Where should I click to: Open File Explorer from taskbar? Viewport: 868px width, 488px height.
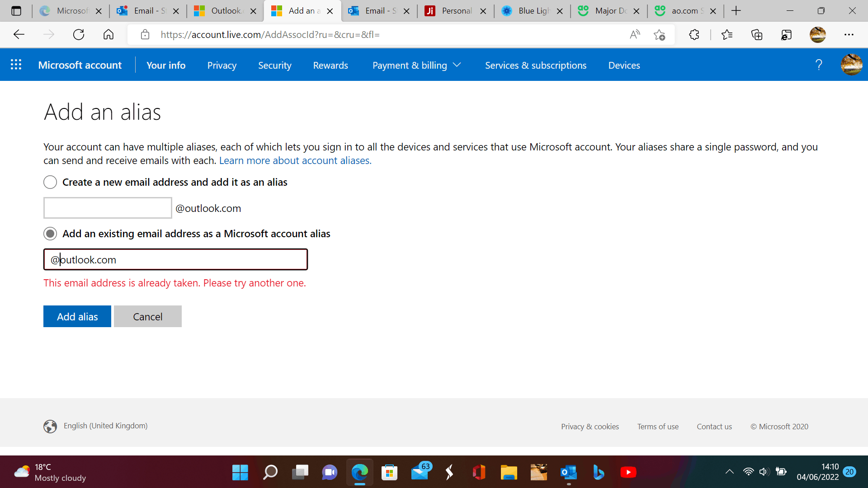coord(509,473)
